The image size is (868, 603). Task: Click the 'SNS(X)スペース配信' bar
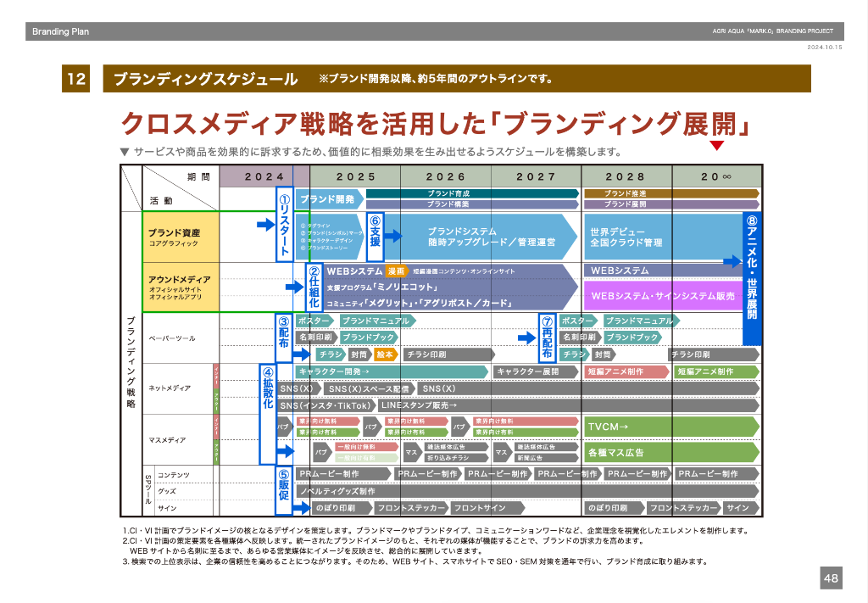tap(370, 388)
